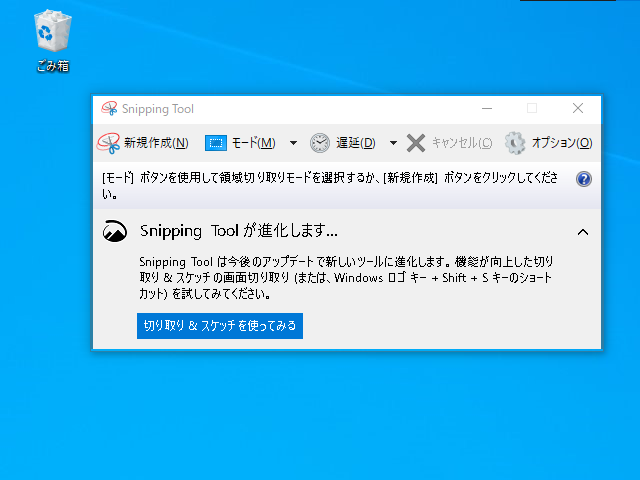
Task: Click the Snipping Tool title bar scissors icon
Action: (109, 109)
